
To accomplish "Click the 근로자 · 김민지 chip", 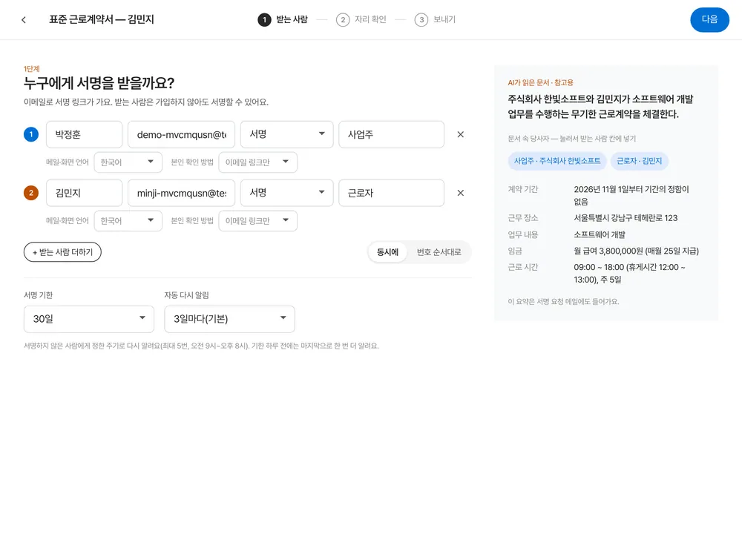I will click(640, 161).
